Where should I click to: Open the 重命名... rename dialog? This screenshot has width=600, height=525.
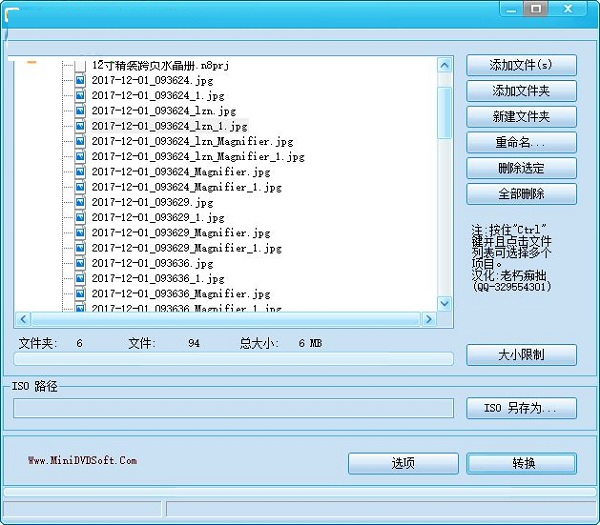pyautogui.click(x=521, y=142)
